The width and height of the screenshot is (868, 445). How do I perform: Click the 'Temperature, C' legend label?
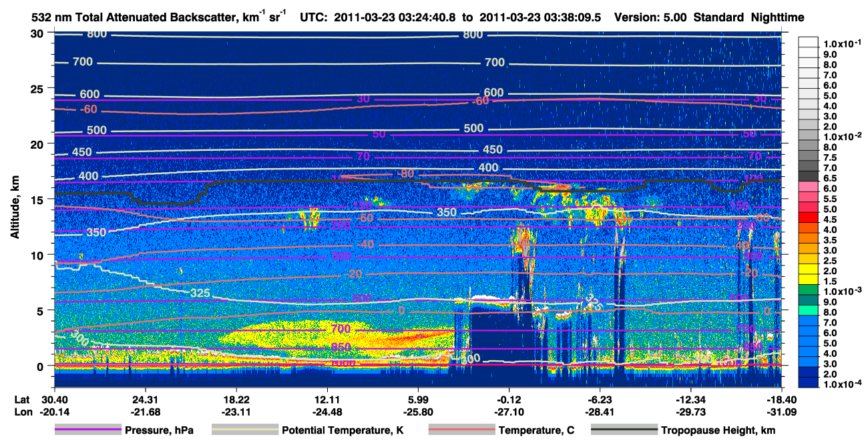click(x=536, y=430)
